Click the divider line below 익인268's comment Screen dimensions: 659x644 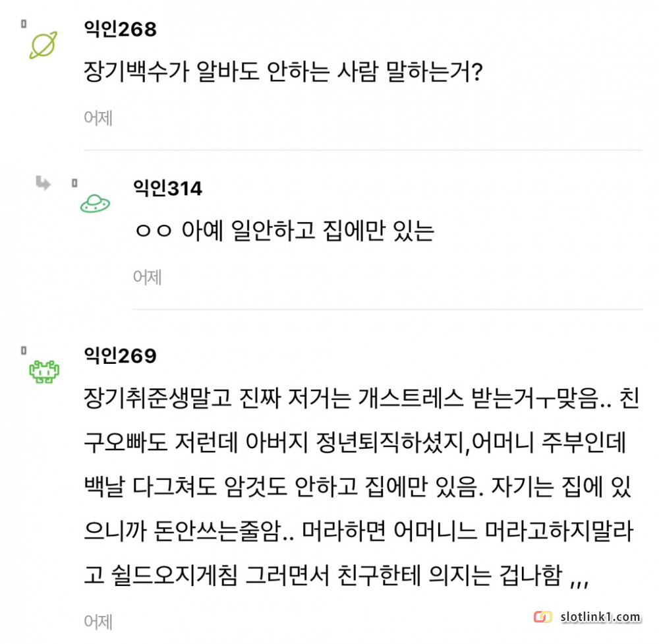point(362,150)
